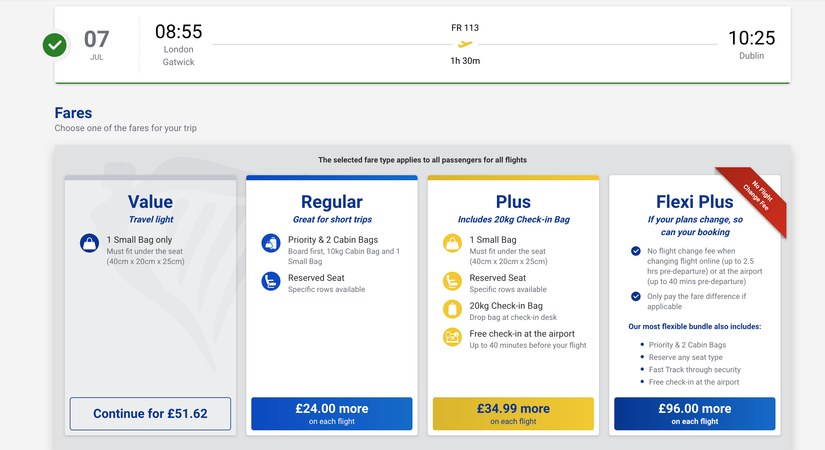Select the Value fare card title
The width and height of the screenshot is (825, 450).
[x=150, y=202]
